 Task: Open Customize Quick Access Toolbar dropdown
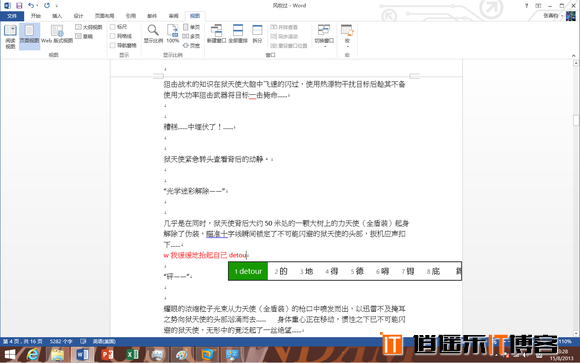[56, 6]
